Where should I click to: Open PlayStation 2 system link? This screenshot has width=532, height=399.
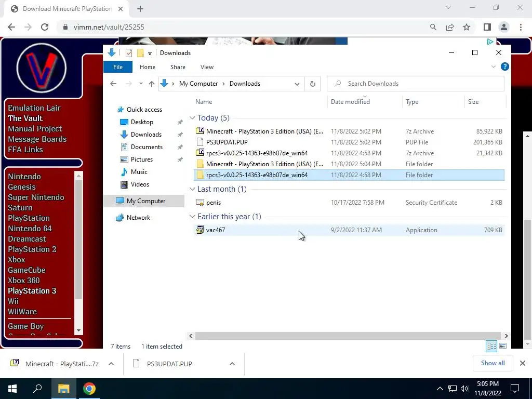pos(32,249)
